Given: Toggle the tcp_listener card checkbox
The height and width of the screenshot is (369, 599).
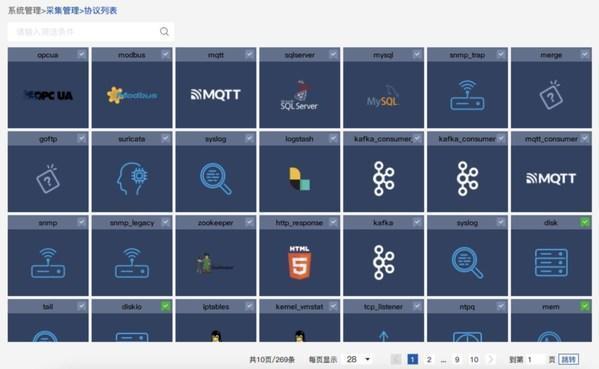Looking at the screenshot, I should coord(417,306).
